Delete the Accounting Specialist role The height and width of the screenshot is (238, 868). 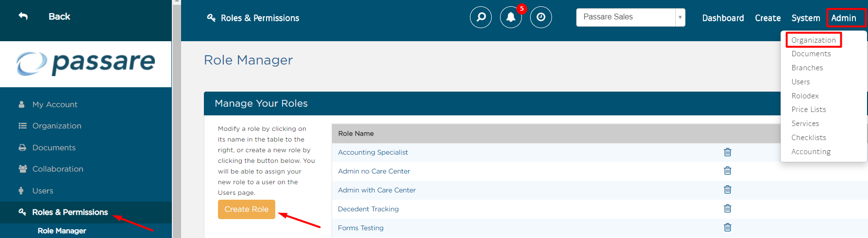click(727, 152)
